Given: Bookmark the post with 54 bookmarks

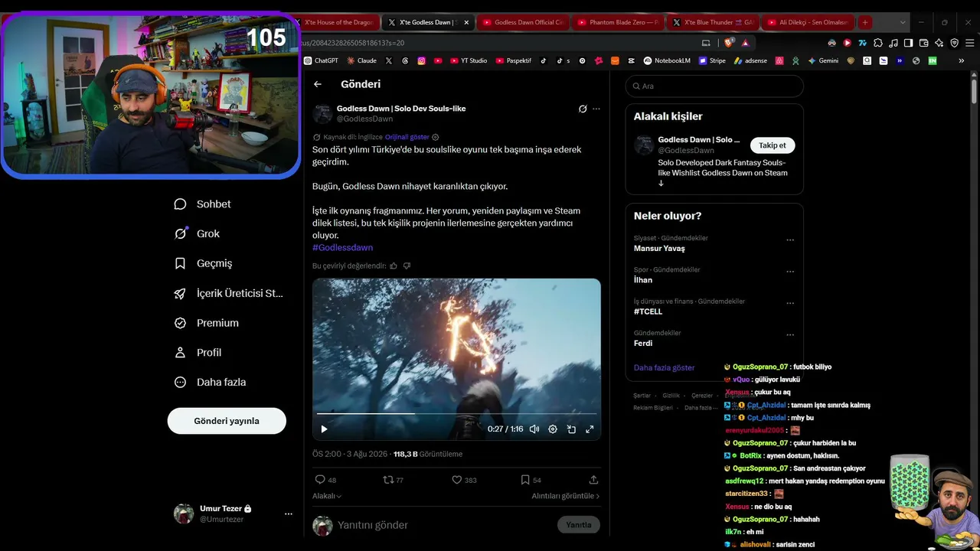Looking at the screenshot, I should [x=525, y=480].
